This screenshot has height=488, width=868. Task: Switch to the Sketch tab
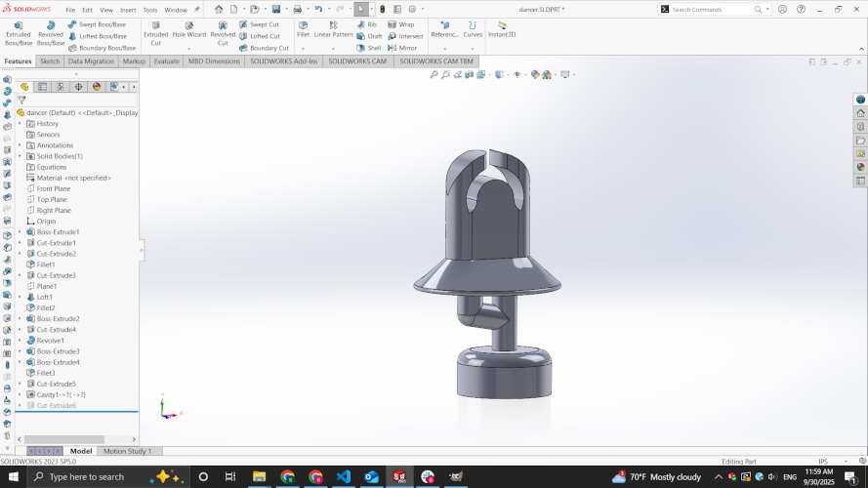pos(49,61)
